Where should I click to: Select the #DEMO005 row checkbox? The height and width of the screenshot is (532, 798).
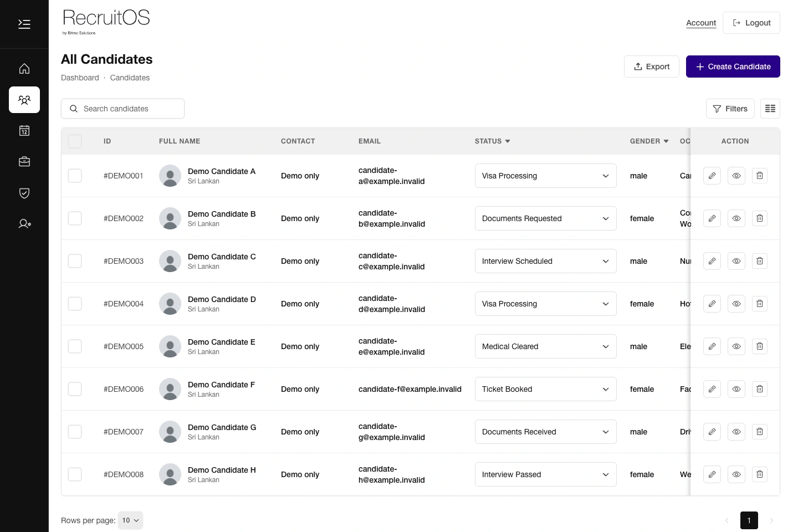(75, 346)
